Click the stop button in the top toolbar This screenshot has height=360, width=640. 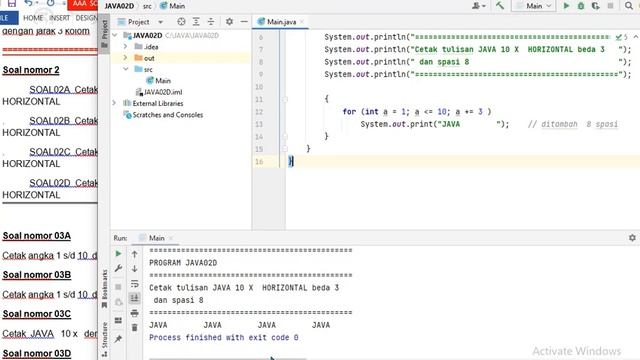click(611, 6)
